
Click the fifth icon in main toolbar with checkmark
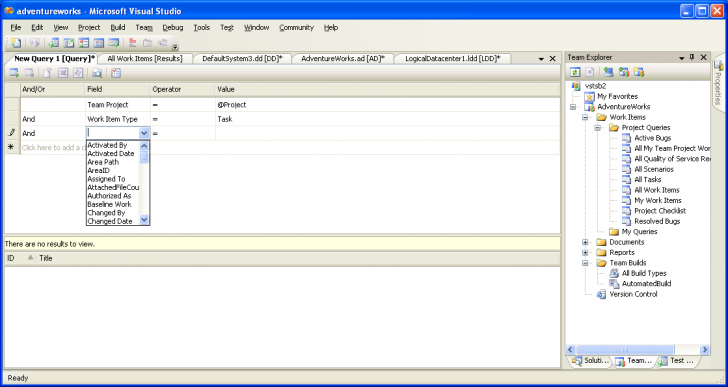pos(84,43)
